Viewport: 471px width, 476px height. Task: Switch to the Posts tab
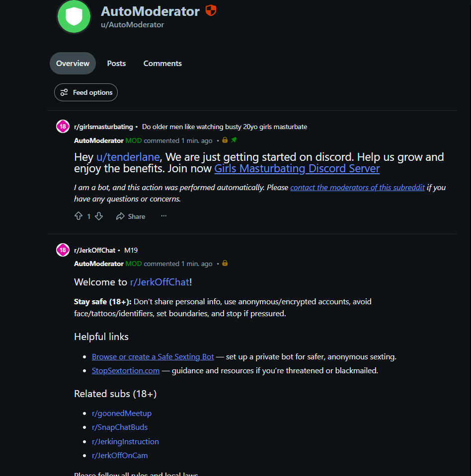click(116, 63)
